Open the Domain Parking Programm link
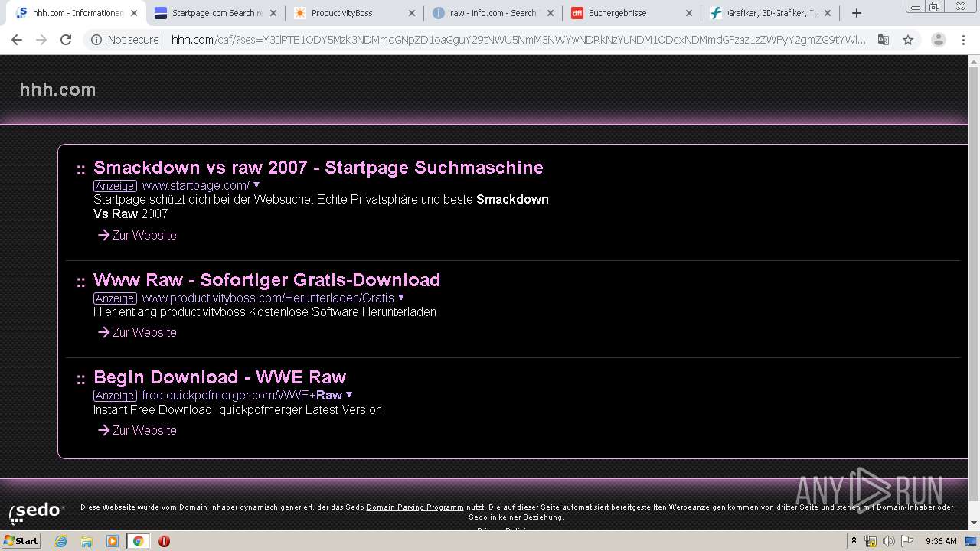The image size is (980, 551). (415, 507)
